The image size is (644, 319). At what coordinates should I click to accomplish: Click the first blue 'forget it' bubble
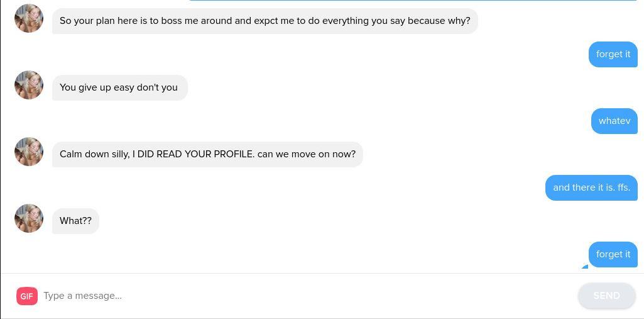point(613,54)
